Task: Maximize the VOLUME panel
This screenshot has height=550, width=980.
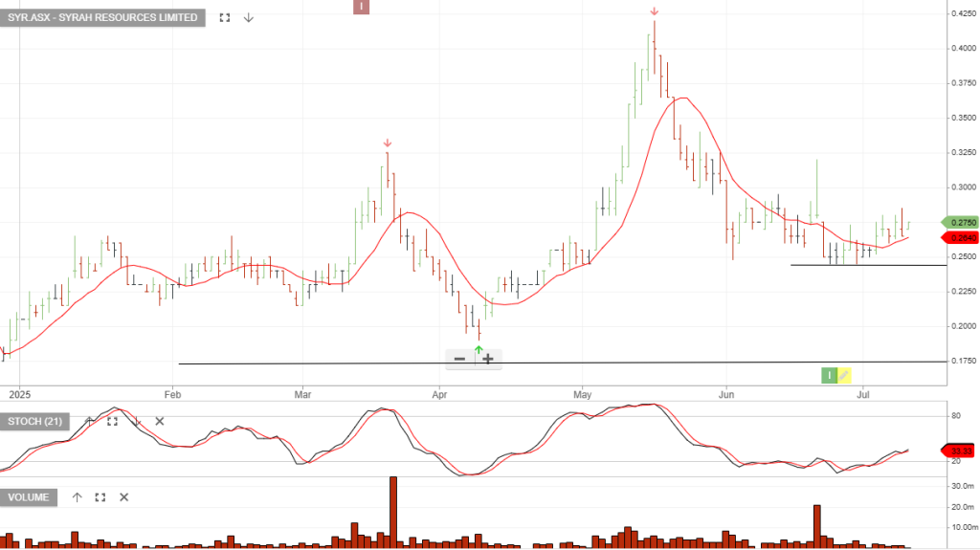Action: coord(100,497)
